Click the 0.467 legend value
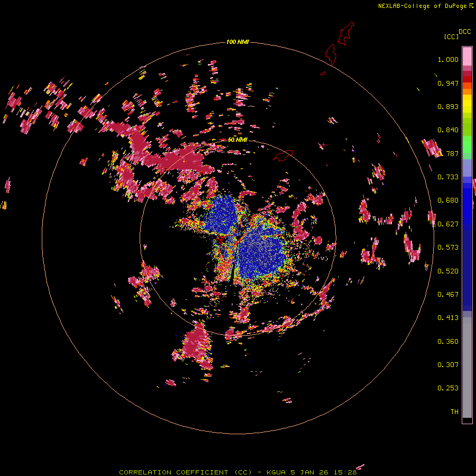The height and width of the screenshot is (476, 476). (x=448, y=295)
